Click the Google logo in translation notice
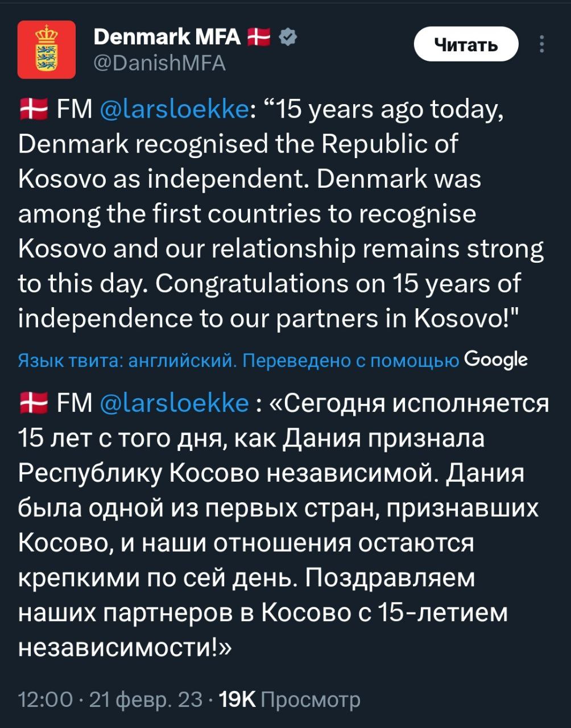The width and height of the screenshot is (571, 728). point(495,359)
